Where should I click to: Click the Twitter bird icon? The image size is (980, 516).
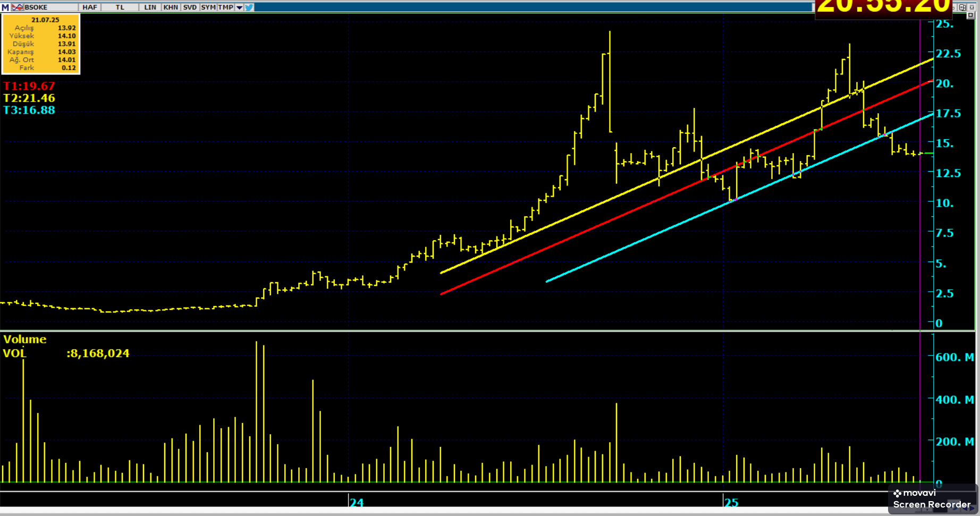pos(249,7)
